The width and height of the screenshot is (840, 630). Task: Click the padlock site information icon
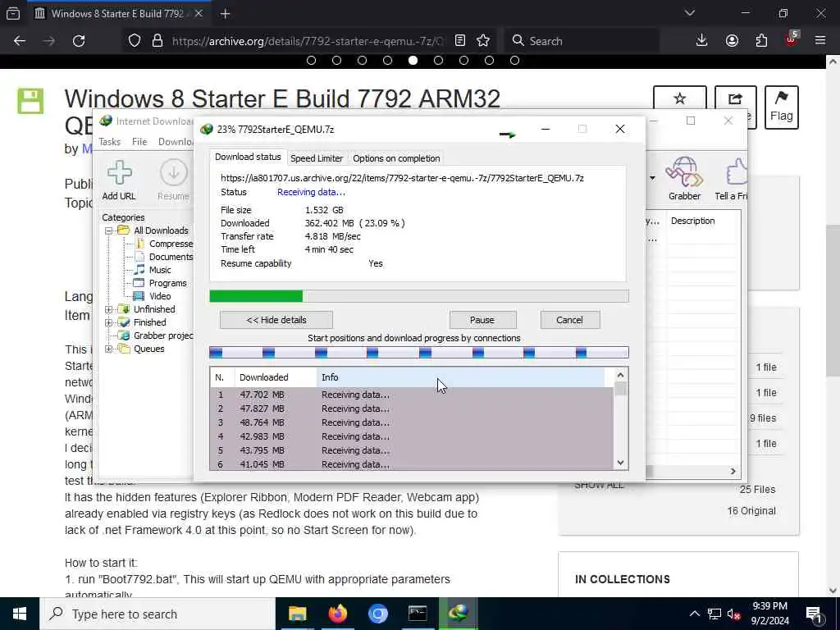pyautogui.click(x=157, y=41)
